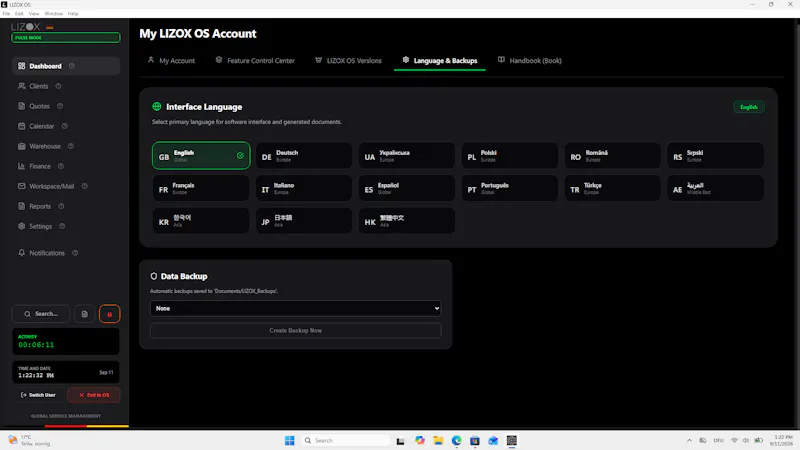Open Notifications via the bell icon

21,253
